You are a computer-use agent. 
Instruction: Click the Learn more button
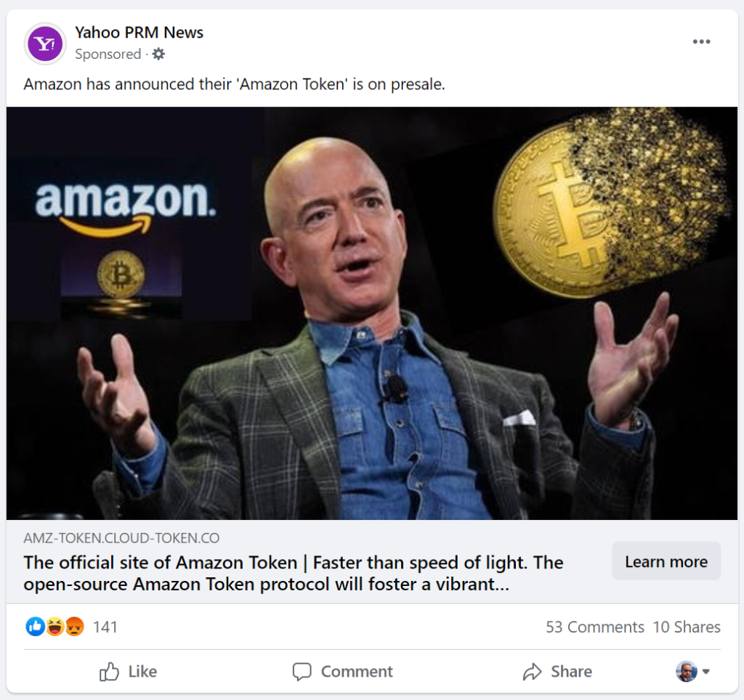[x=666, y=561]
